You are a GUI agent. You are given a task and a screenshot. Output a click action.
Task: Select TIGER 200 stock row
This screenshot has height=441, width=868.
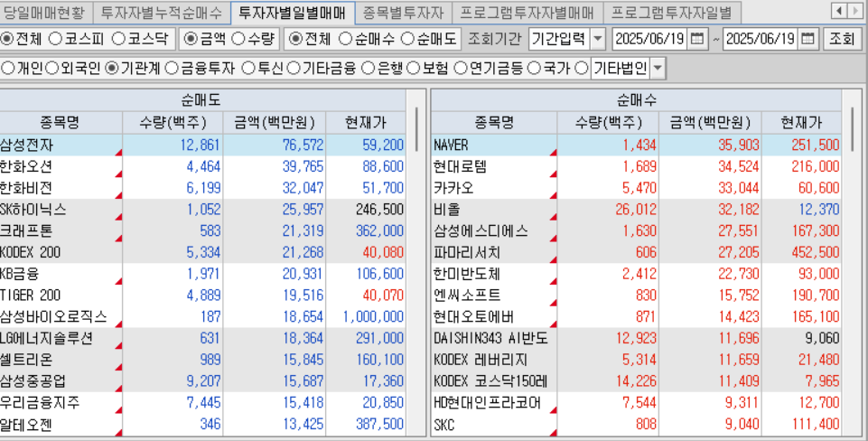point(202,296)
